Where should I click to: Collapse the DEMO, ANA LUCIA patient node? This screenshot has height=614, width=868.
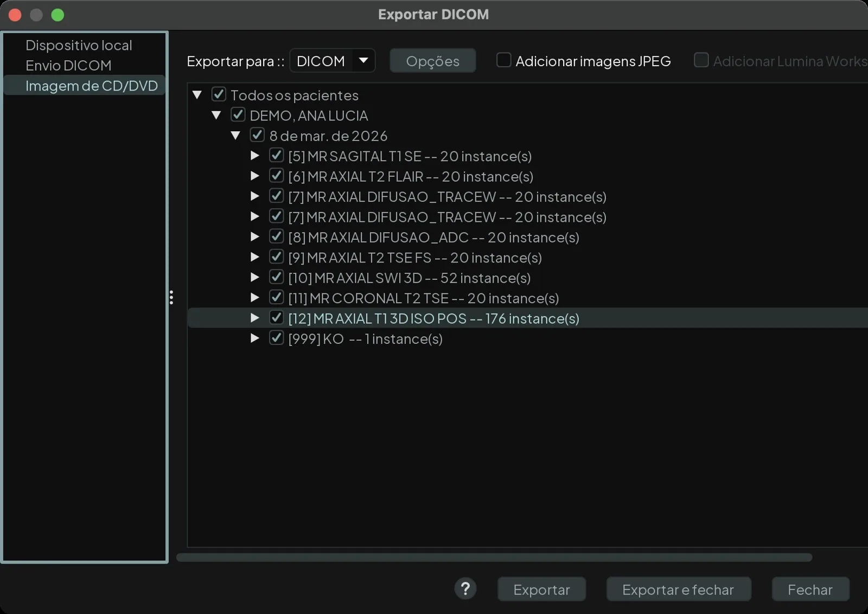pyautogui.click(x=216, y=115)
